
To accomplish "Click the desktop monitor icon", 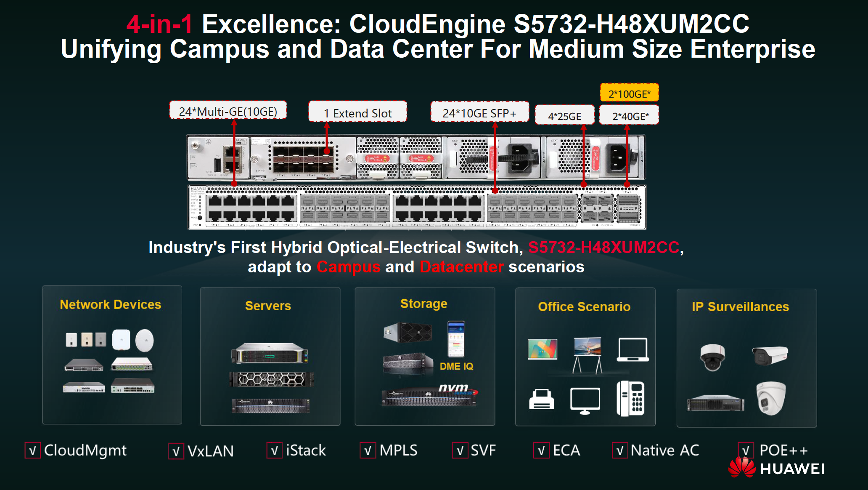I will pos(585,401).
